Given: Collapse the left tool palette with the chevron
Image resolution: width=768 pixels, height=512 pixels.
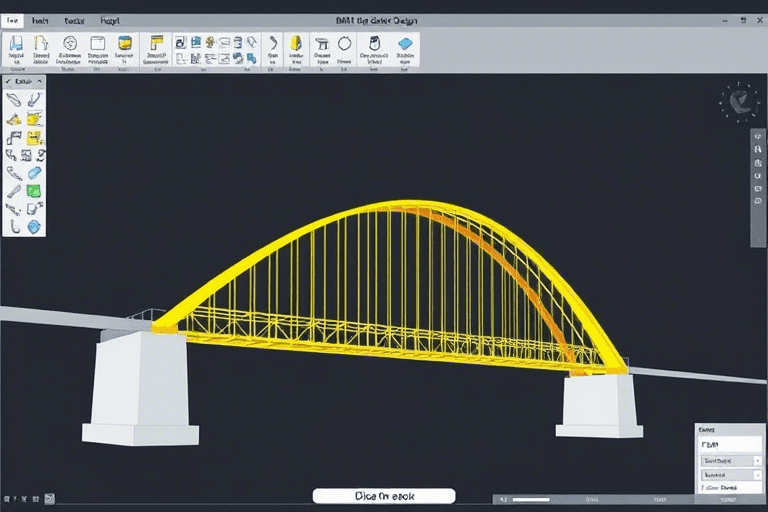Looking at the screenshot, I should pyautogui.click(x=40, y=81).
